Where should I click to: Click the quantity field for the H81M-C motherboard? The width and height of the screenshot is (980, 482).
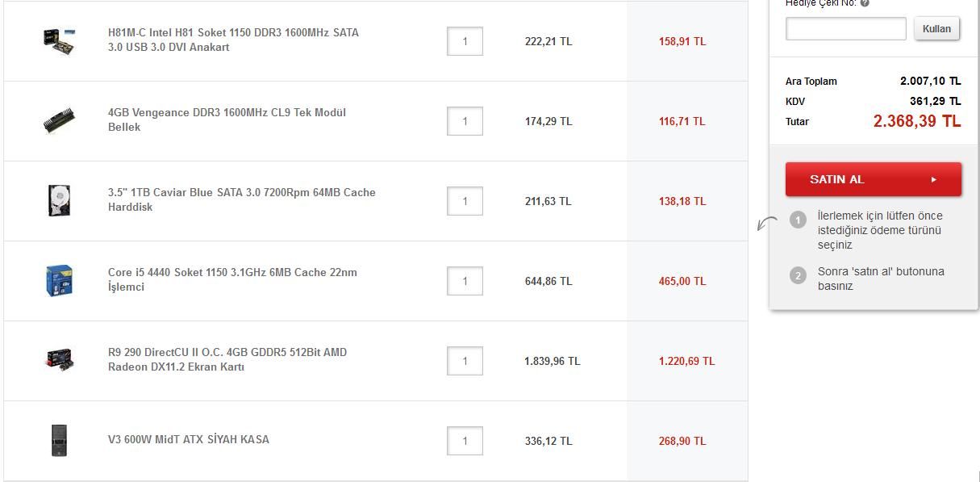click(x=465, y=41)
